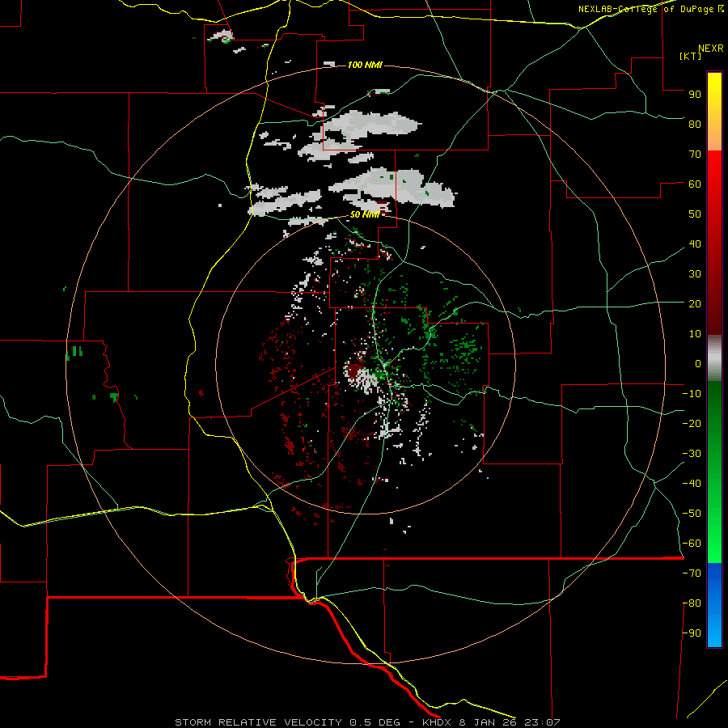Pick the gray zero-velocity segment of the color bar

point(714,358)
